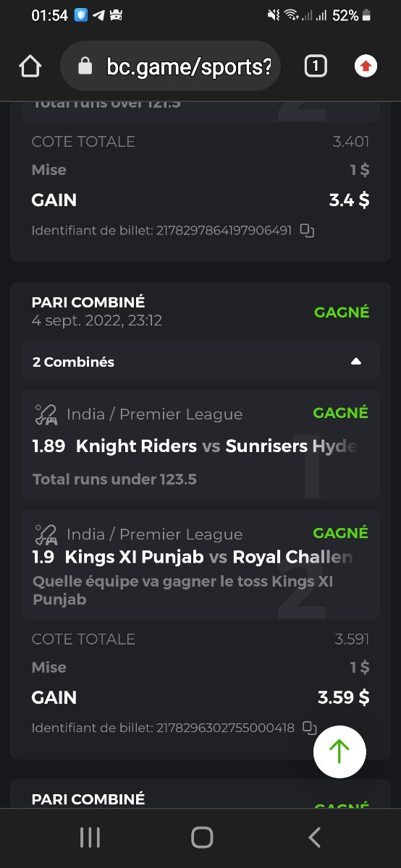Tap the Total runs under 123.5 selection
The width and height of the screenshot is (401, 868).
pos(114,479)
